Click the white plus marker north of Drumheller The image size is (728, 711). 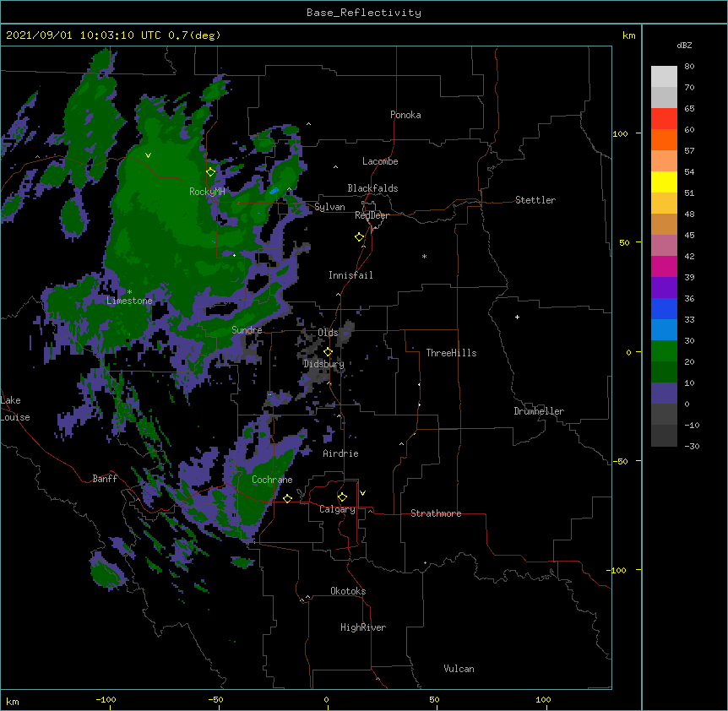coord(517,317)
